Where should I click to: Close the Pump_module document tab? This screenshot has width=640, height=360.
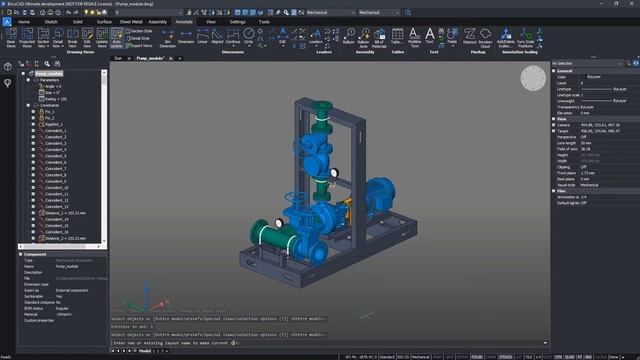coord(171,58)
